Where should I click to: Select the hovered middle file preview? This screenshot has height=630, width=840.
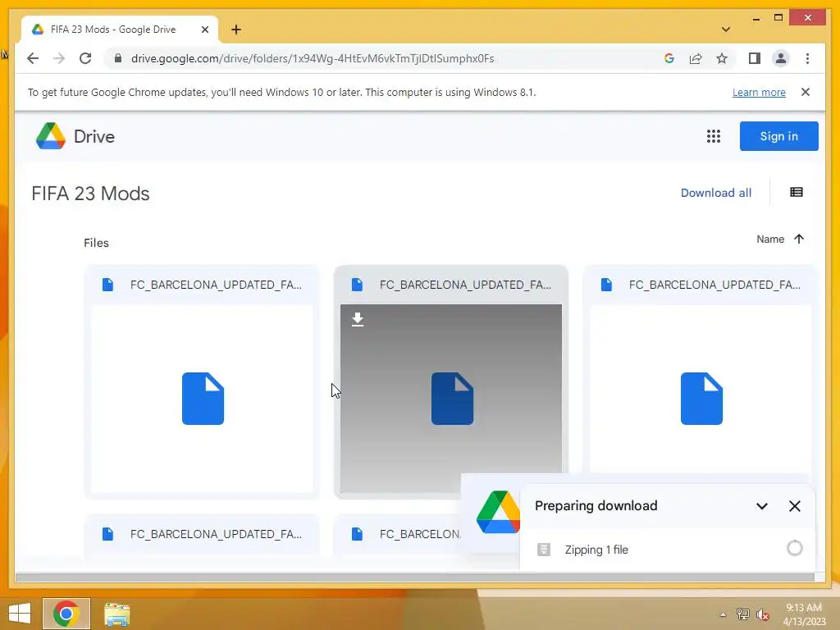(451, 399)
